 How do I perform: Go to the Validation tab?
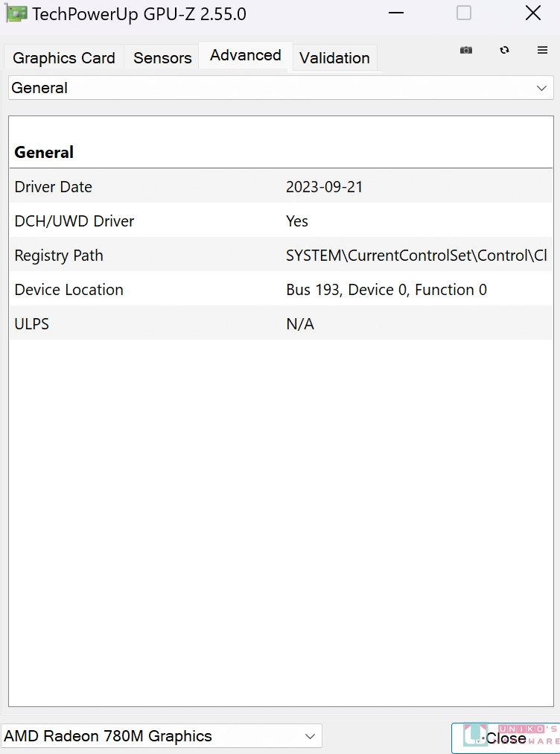334,57
